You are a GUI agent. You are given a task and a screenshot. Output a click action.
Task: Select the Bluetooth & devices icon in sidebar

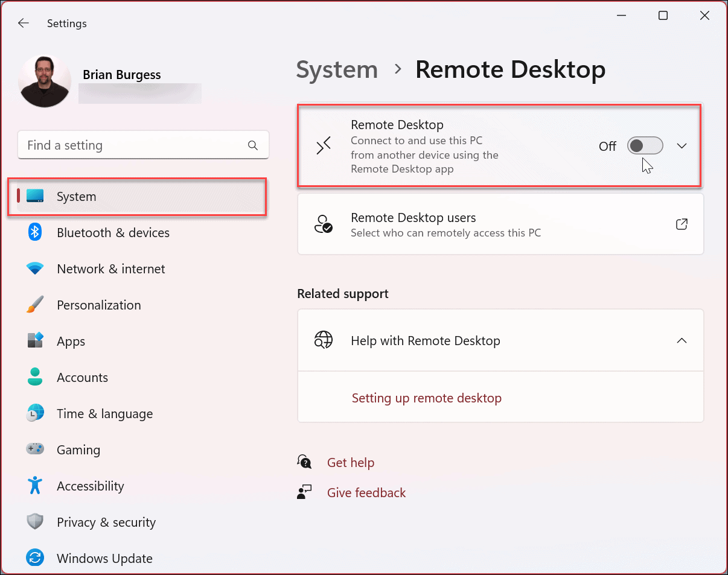coord(35,232)
